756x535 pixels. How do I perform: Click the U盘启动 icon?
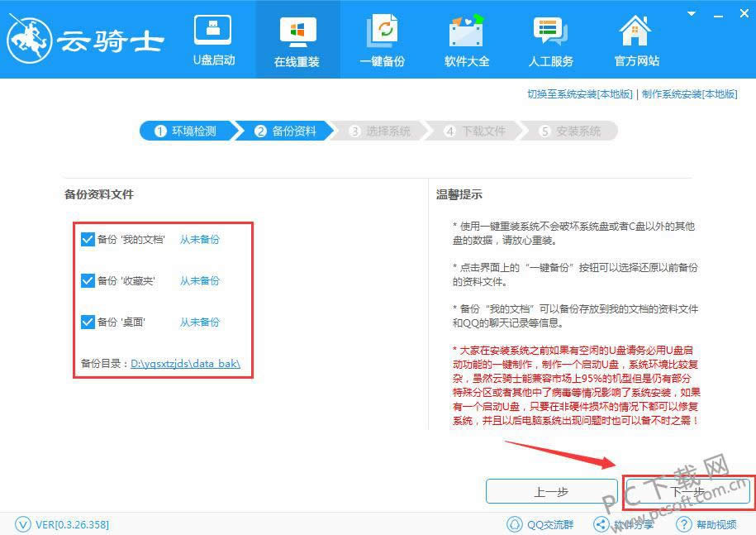pyautogui.click(x=213, y=31)
